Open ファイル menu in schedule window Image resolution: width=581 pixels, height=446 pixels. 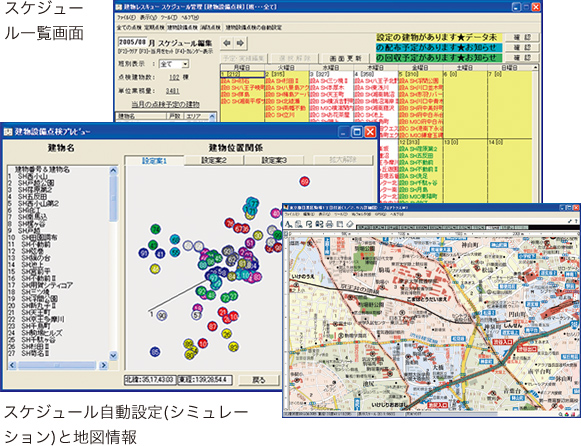click(126, 17)
